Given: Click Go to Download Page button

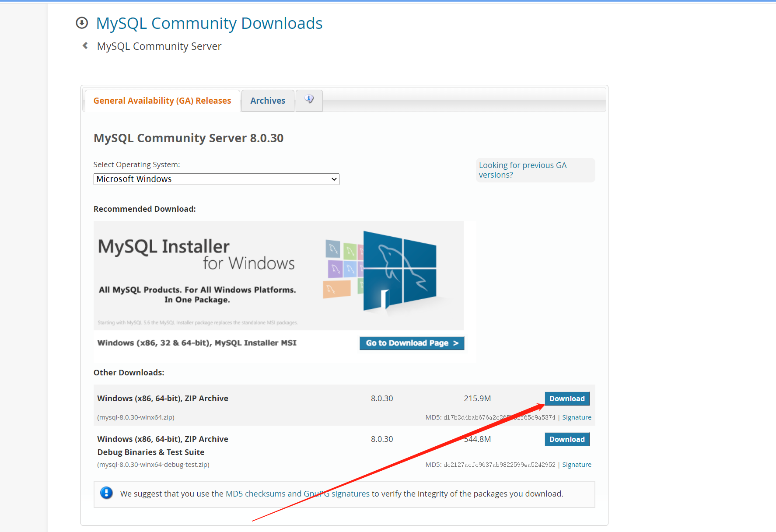Looking at the screenshot, I should click(x=412, y=343).
